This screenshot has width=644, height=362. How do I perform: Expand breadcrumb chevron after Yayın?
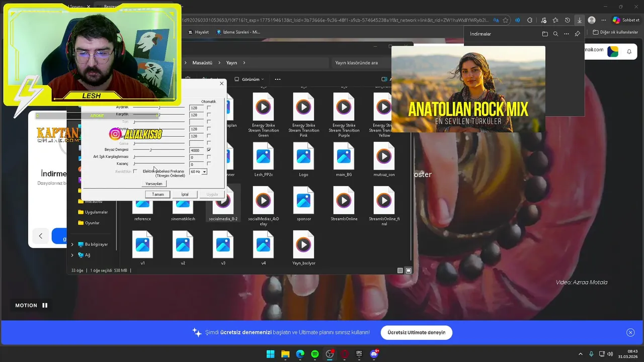point(244,63)
